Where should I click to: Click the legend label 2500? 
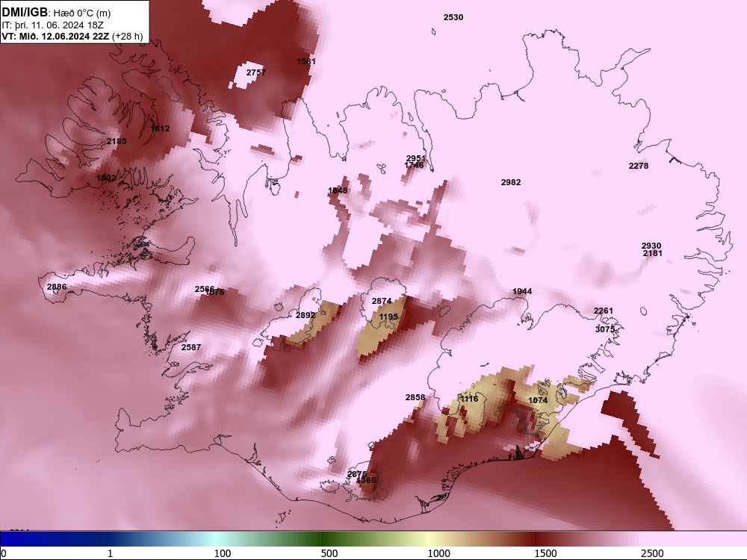coord(652,553)
